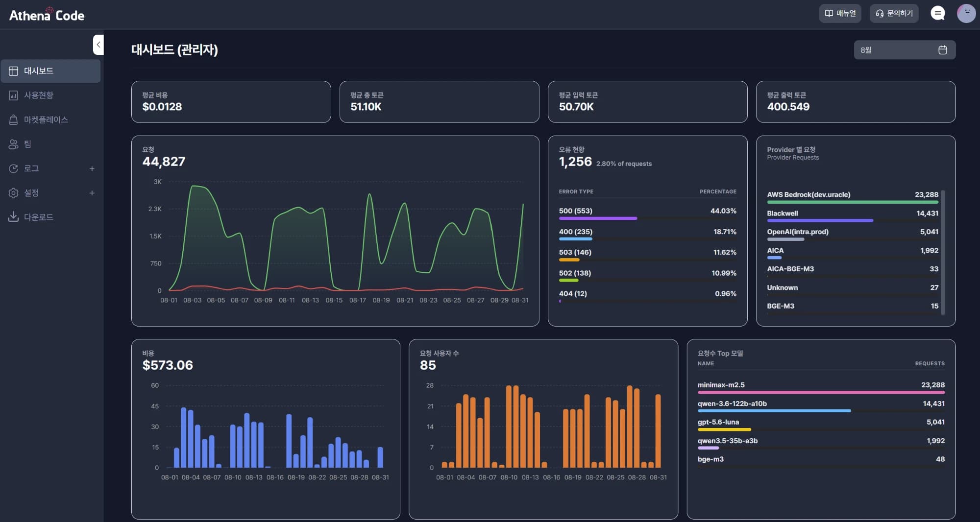Click the 'OpenAI(intra.prod)' provider row
The width and height of the screenshot is (980, 522).
click(x=853, y=235)
